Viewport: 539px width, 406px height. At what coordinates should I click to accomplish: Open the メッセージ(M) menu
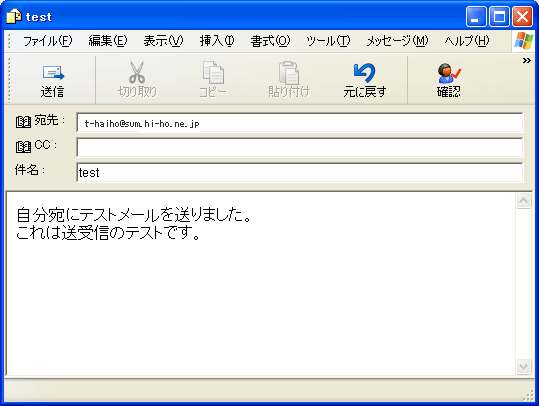397,41
